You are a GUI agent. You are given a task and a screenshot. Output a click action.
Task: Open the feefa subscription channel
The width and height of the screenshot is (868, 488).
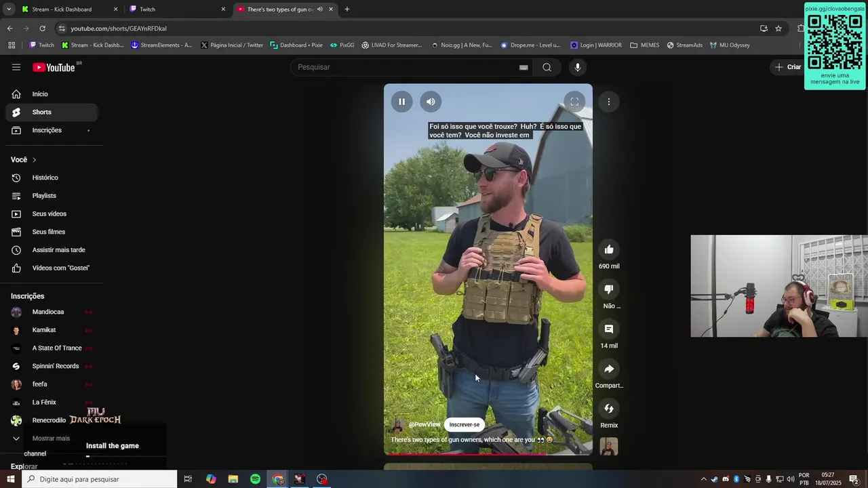(52, 384)
